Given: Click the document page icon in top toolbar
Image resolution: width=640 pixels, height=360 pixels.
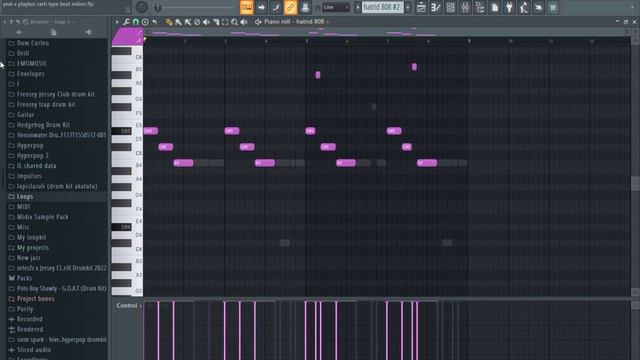Looking at the screenshot, I should 495,7.
